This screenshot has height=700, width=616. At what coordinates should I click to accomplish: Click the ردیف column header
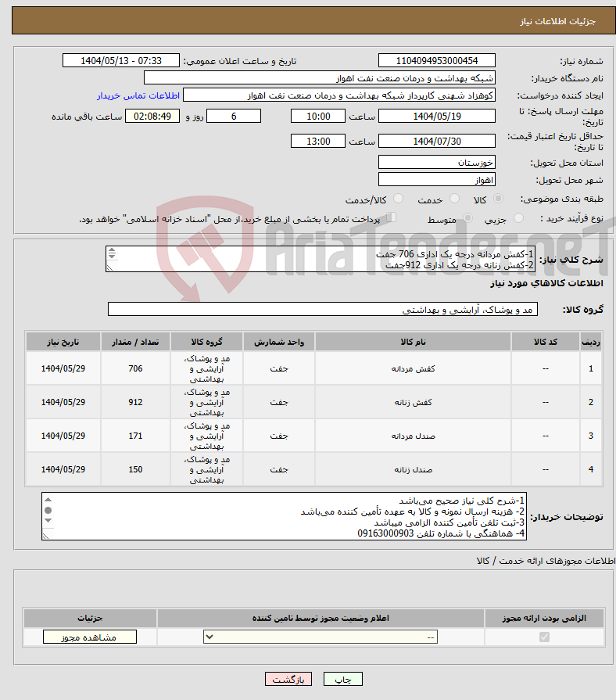coord(590,342)
